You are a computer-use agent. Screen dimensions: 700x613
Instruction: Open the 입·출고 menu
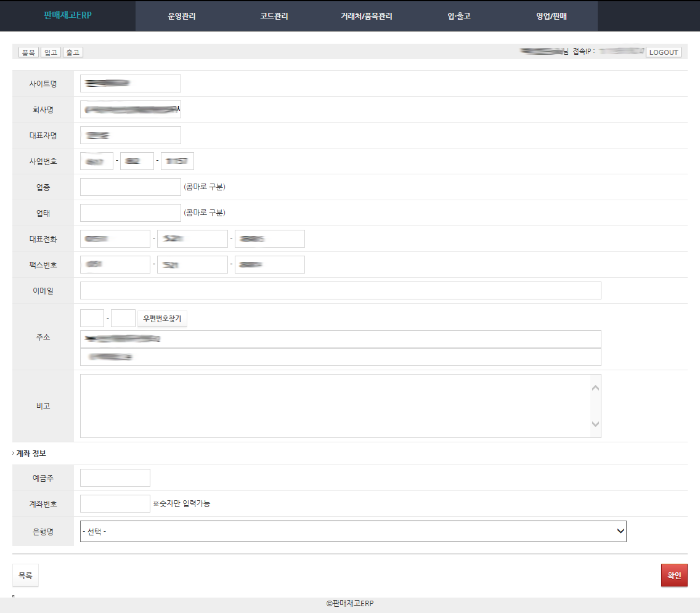click(459, 17)
